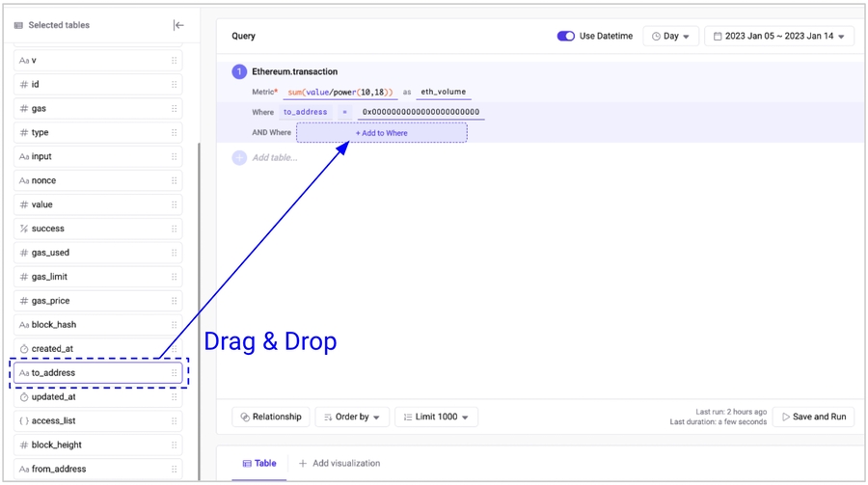Screen dimensions: 868x485
Task: Click drag handle on to_address field
Action: pyautogui.click(x=174, y=373)
